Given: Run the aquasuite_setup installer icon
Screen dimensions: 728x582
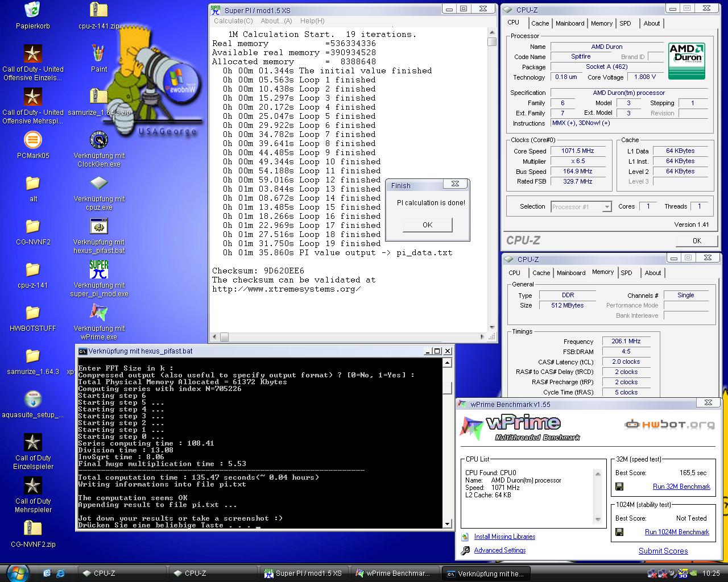Looking at the screenshot, I should click(x=33, y=399).
